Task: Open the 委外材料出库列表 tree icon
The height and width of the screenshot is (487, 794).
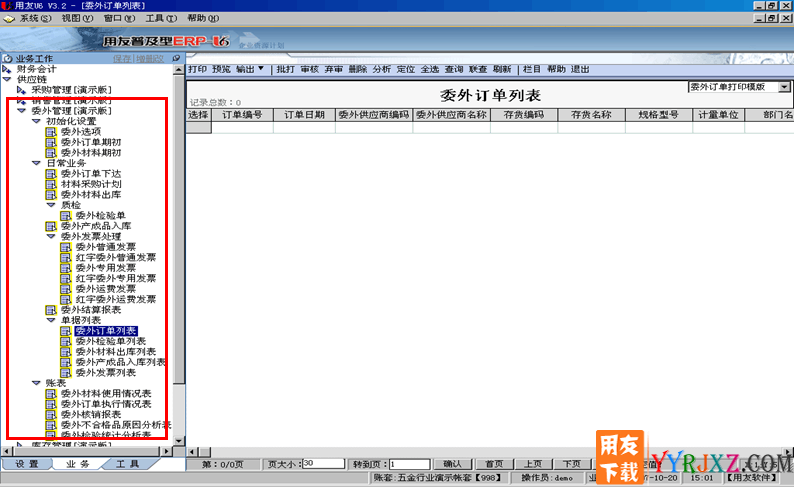Action: tap(66, 352)
